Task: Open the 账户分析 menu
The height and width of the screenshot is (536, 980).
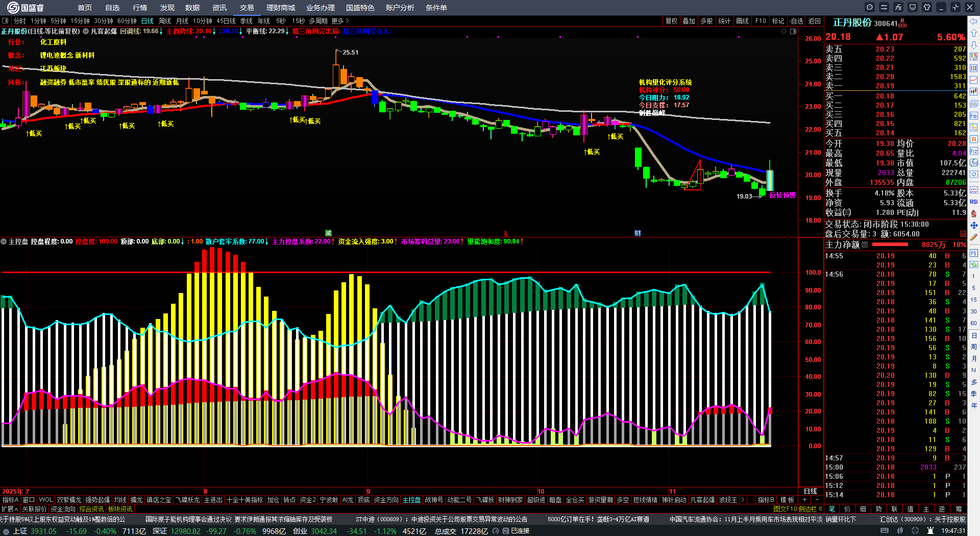Action: click(400, 8)
